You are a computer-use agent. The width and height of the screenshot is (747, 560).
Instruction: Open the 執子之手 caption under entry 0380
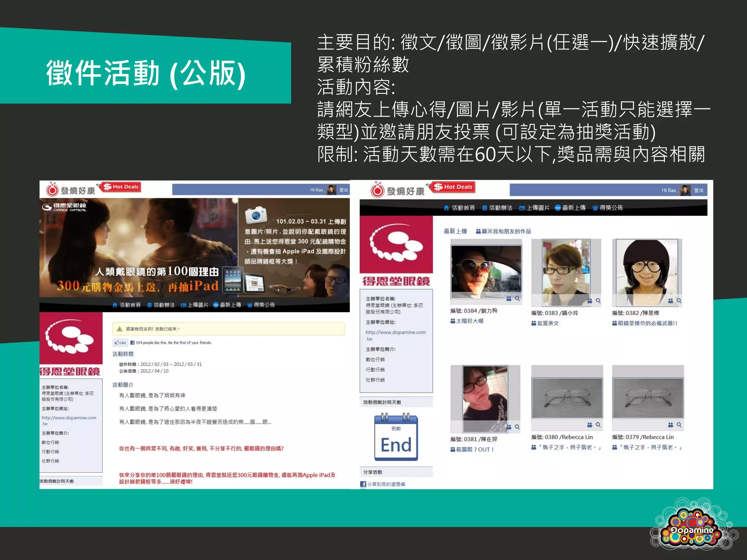click(x=566, y=447)
